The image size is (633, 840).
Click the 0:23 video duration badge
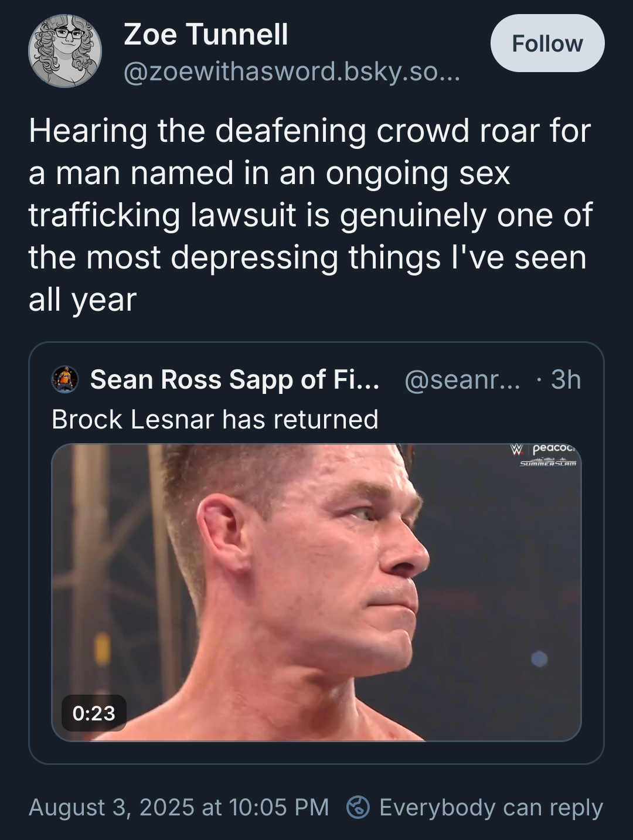(94, 713)
